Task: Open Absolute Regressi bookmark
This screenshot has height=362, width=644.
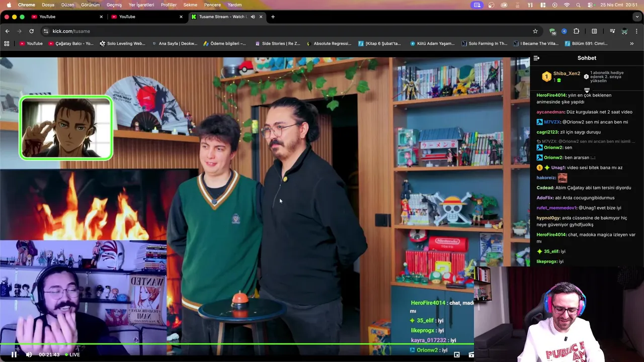Action: 329,44
